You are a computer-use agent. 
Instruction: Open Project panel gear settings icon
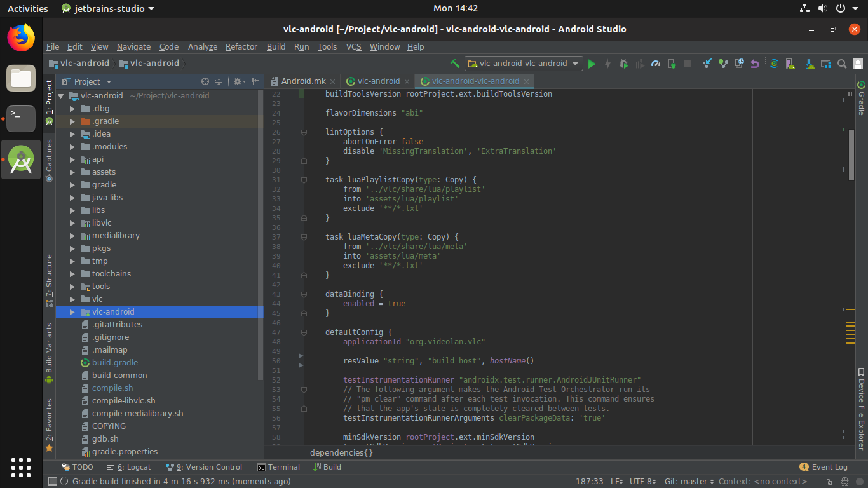(x=238, y=81)
